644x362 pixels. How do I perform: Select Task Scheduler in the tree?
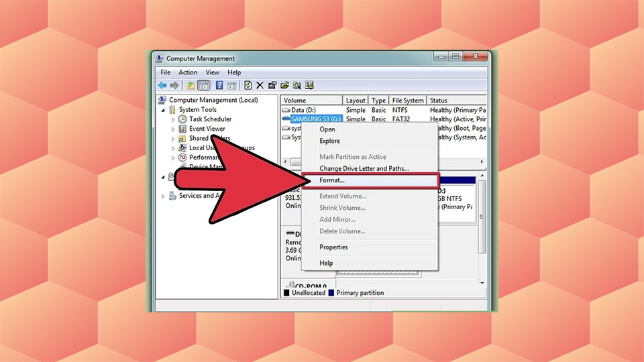[210, 119]
